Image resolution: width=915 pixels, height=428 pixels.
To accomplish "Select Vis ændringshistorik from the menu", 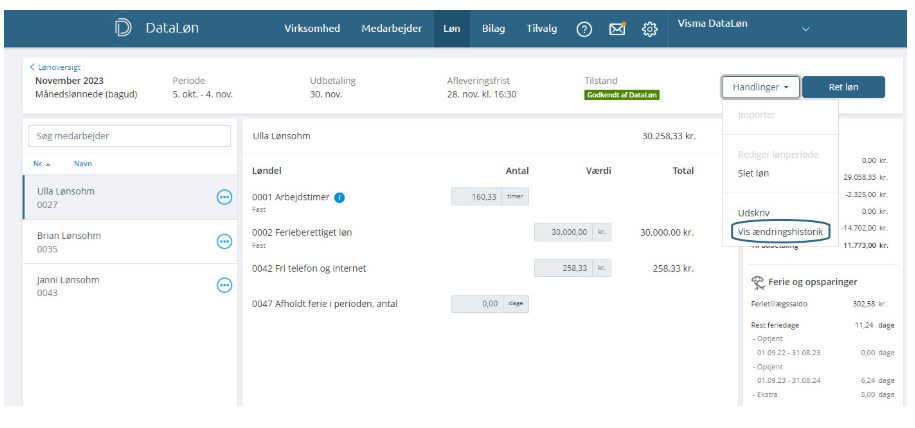I will (780, 231).
